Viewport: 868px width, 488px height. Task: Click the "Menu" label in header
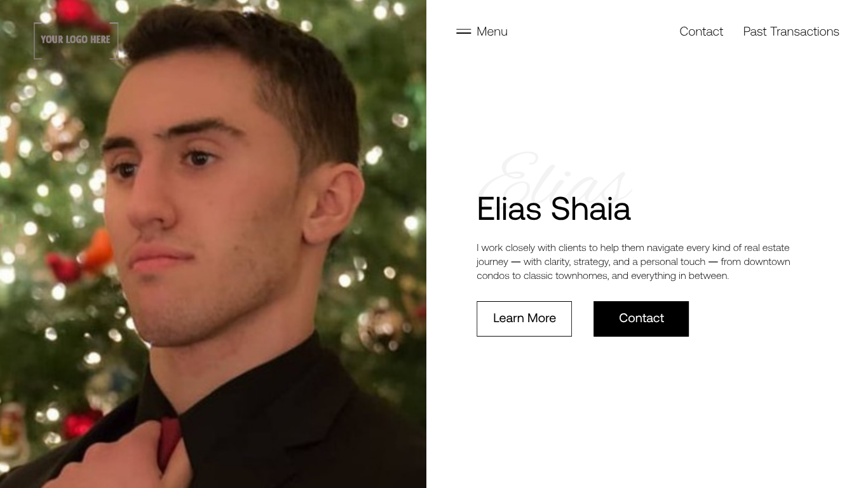coord(492,31)
